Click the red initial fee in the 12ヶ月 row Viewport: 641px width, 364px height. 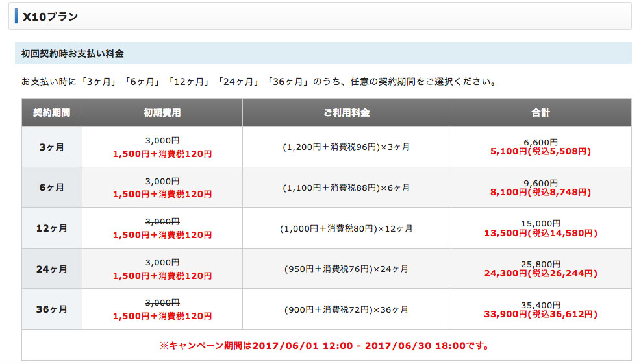click(162, 235)
